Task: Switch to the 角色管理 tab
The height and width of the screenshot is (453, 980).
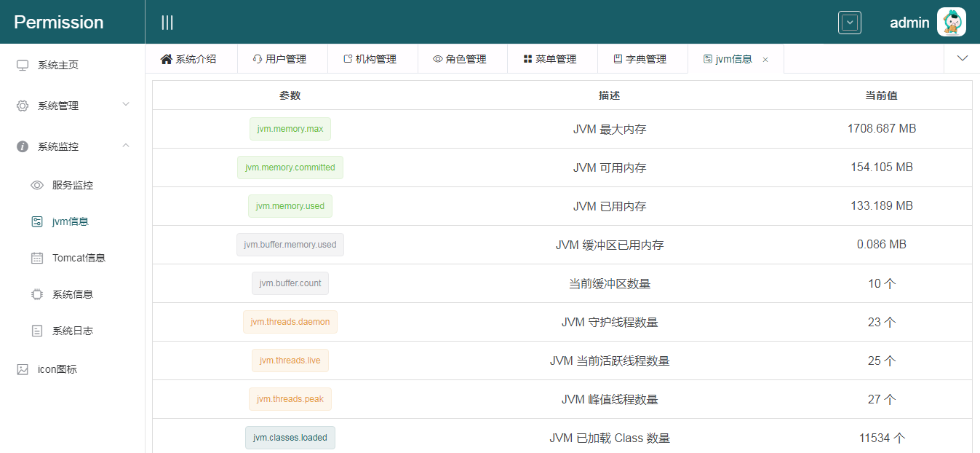Action: pos(463,59)
